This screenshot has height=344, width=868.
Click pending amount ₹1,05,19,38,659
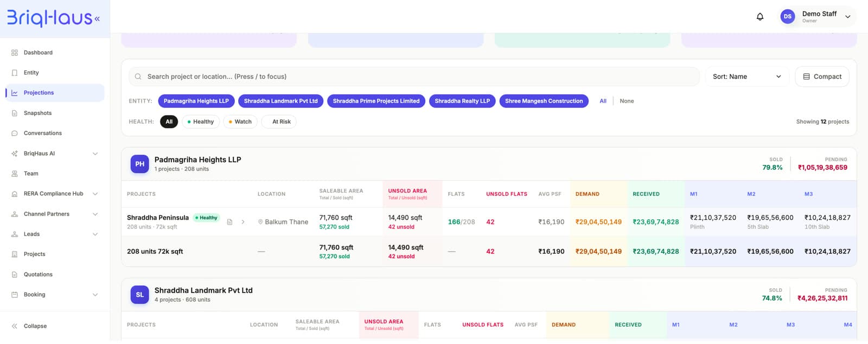pos(822,168)
